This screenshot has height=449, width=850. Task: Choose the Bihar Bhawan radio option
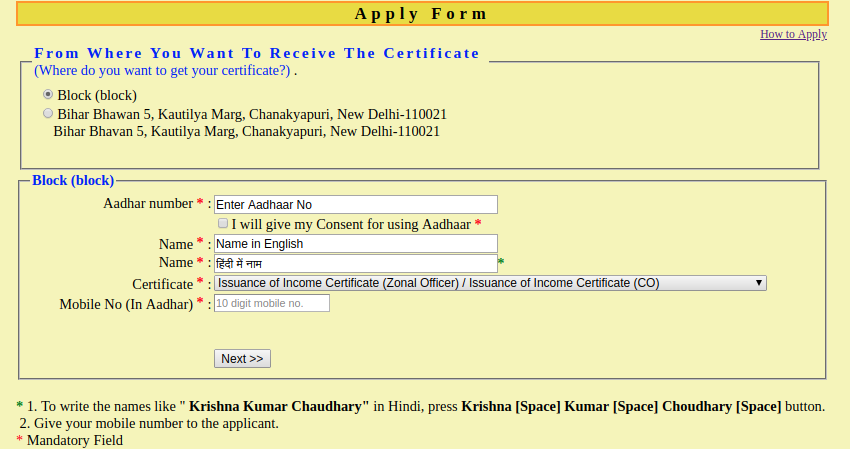(48, 114)
